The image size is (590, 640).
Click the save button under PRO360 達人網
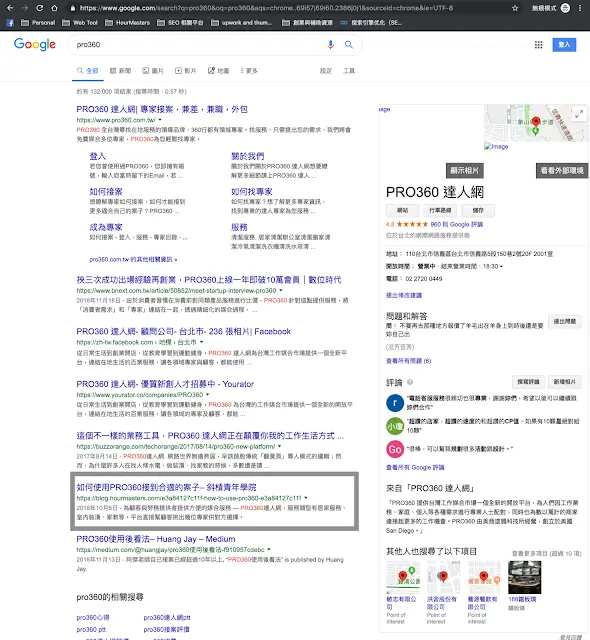tap(478, 211)
